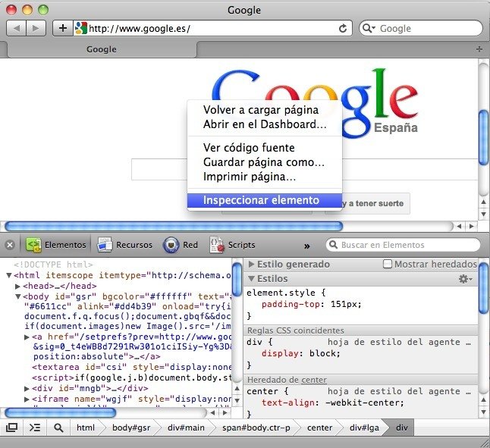
Task: Click the page scrollbar down arrow
Action: click(x=483, y=214)
